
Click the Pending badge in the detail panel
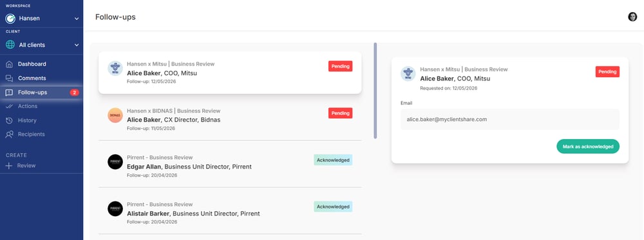pos(607,71)
